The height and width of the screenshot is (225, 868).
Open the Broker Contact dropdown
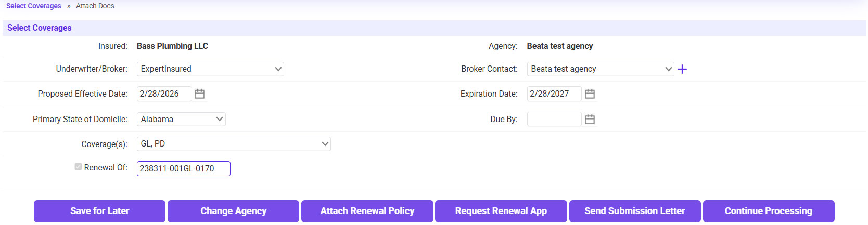point(601,69)
